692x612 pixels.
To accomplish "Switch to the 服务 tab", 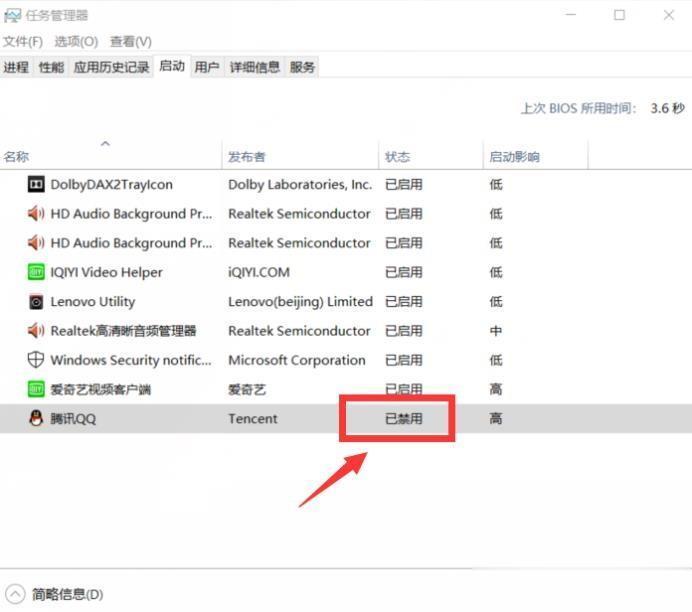I will (302, 67).
